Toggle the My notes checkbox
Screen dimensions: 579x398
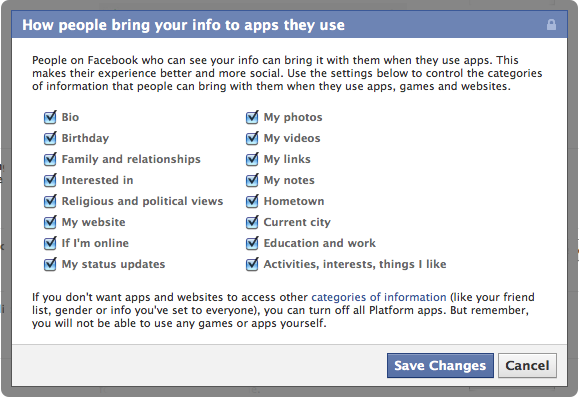[252, 181]
